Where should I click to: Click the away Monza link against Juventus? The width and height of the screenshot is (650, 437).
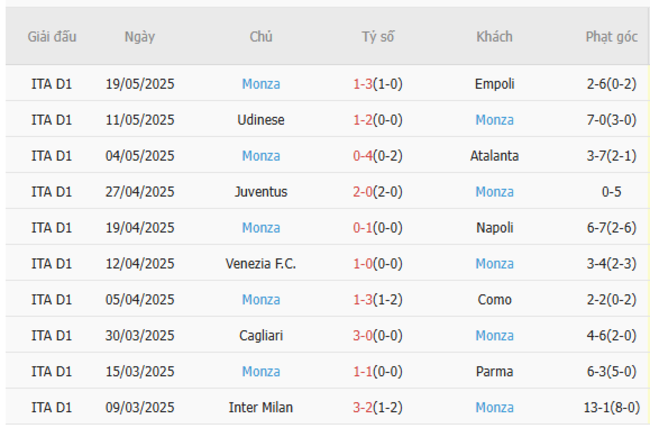point(494,192)
